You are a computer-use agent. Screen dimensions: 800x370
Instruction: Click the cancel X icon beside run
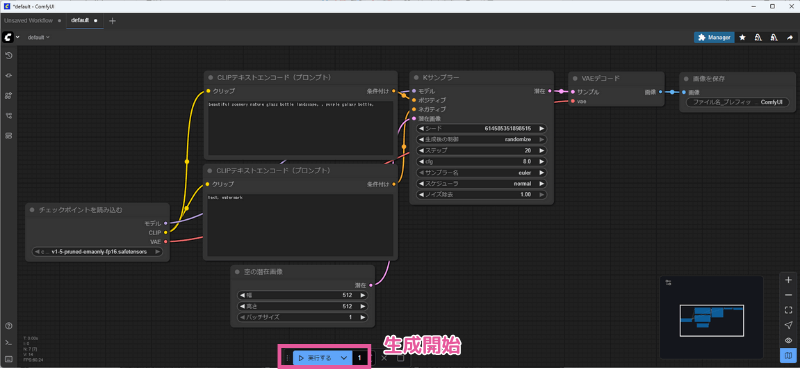(384, 358)
